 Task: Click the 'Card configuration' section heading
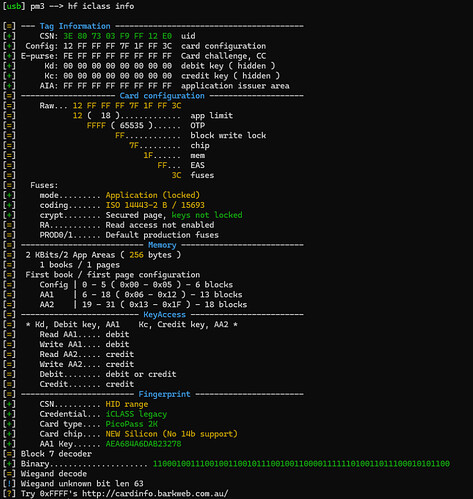tap(162, 96)
